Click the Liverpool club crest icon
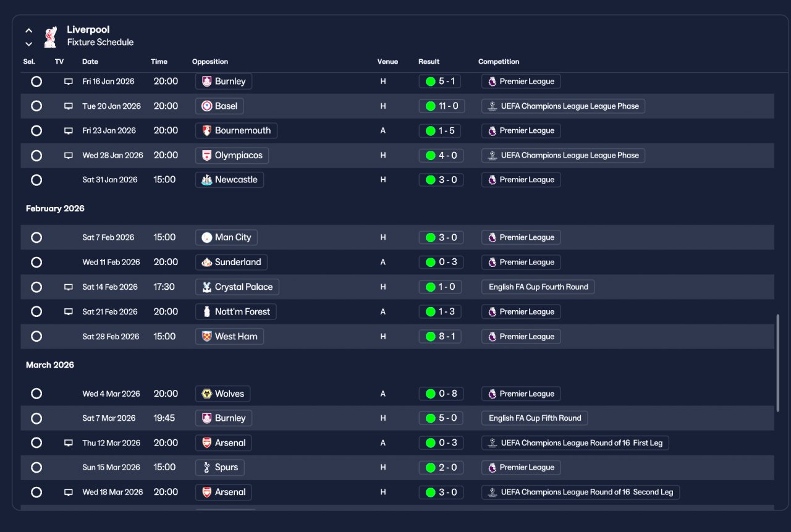Viewport: 791px width, 532px height. (x=51, y=36)
